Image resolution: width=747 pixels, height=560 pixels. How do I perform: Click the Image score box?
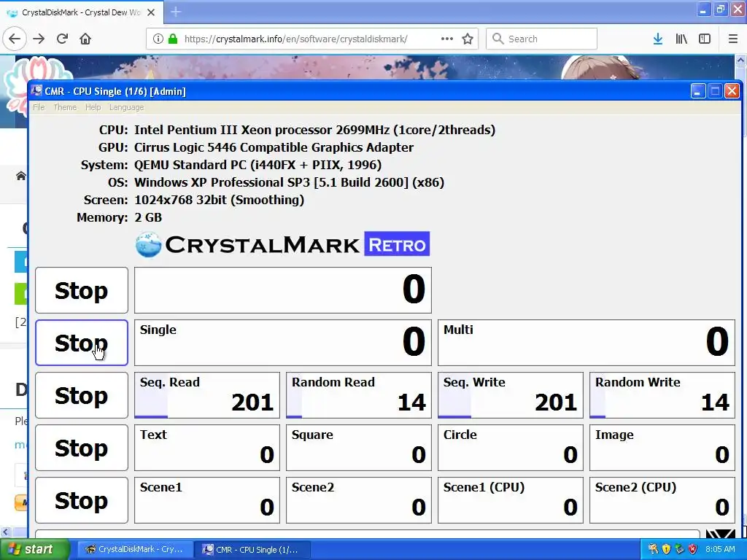pyautogui.click(x=662, y=448)
